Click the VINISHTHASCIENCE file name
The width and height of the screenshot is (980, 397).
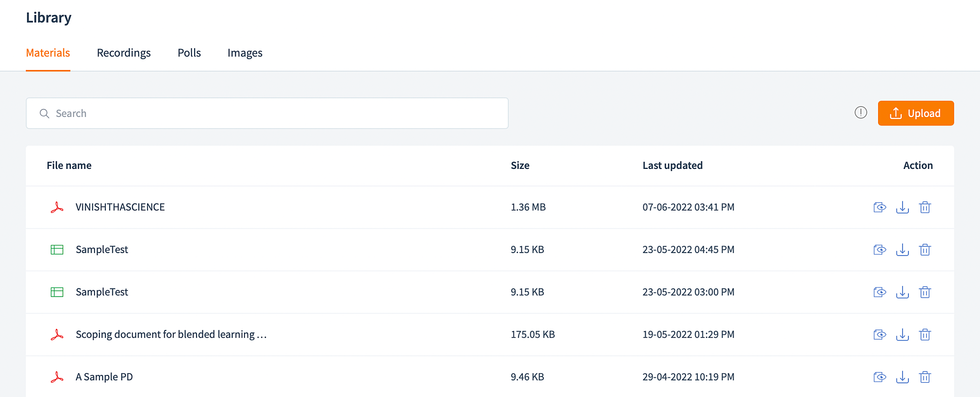pyautogui.click(x=120, y=207)
